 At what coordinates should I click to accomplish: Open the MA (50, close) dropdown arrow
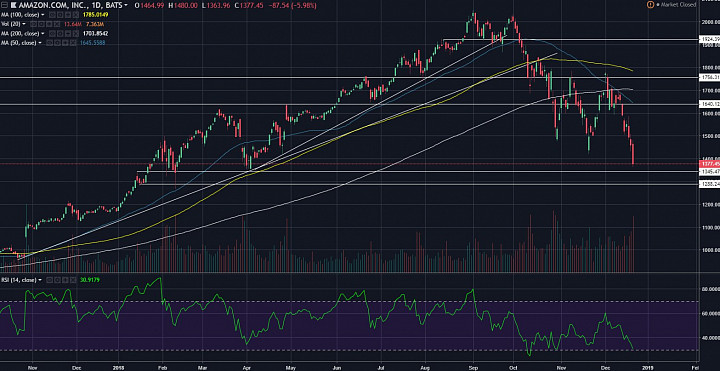click(x=40, y=43)
